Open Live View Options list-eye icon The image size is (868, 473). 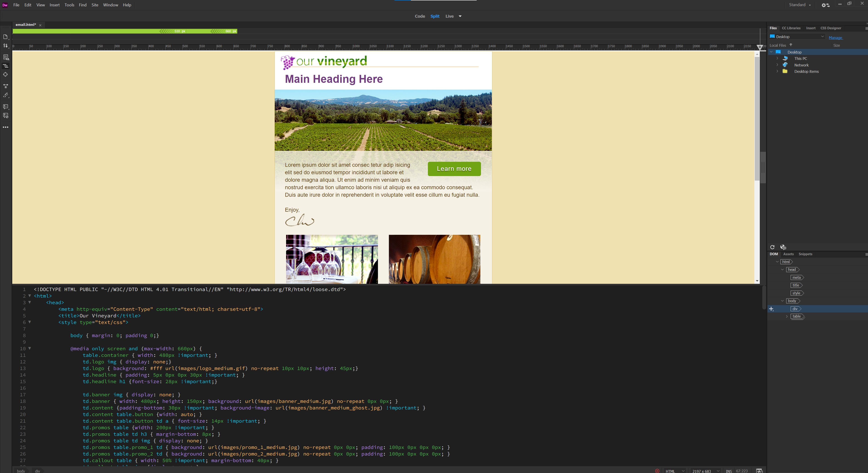6,57
